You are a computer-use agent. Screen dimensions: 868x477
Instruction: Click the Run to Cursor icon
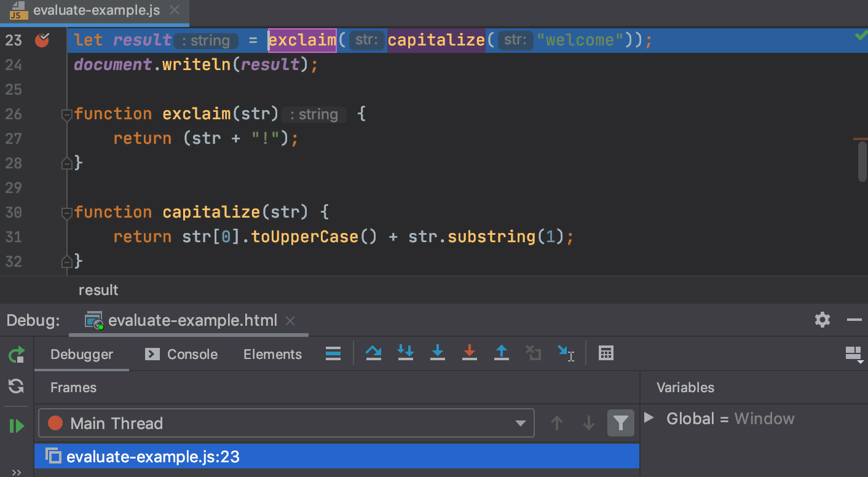[x=566, y=353]
